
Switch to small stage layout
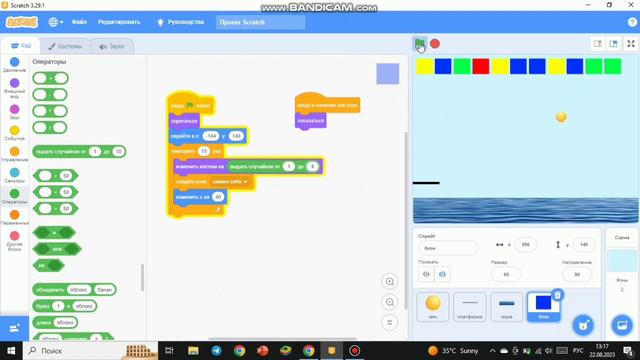click(x=598, y=44)
